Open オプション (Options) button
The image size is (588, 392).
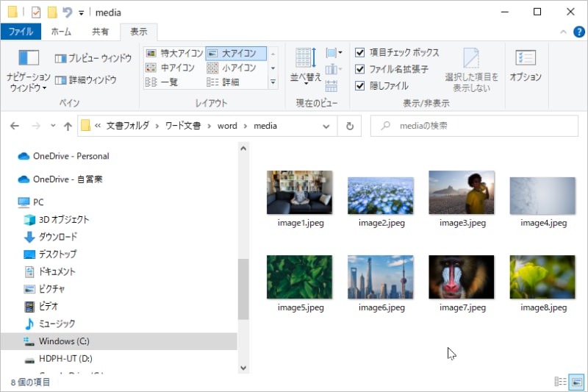click(x=526, y=65)
